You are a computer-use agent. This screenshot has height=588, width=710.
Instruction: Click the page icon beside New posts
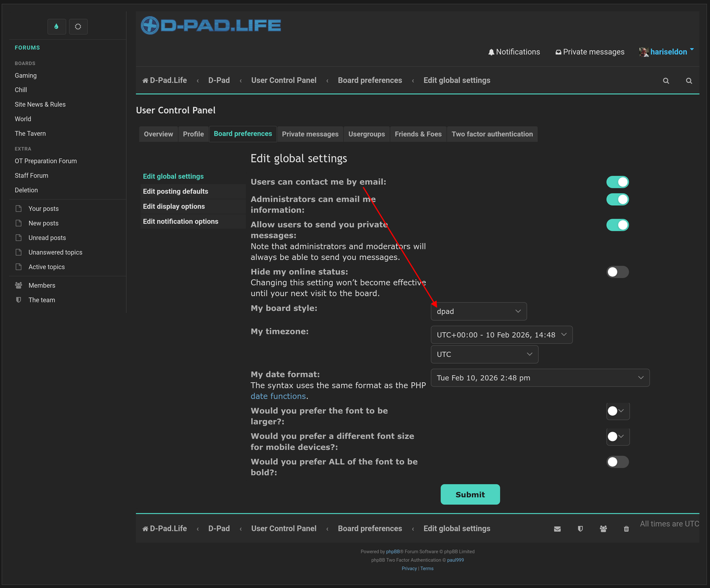pyautogui.click(x=18, y=223)
